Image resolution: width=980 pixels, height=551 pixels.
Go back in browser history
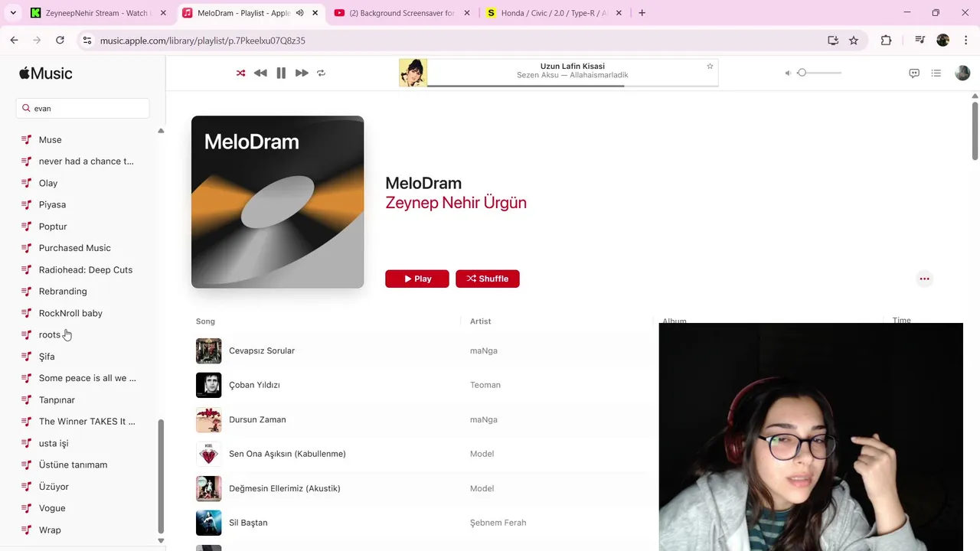[x=14, y=41]
